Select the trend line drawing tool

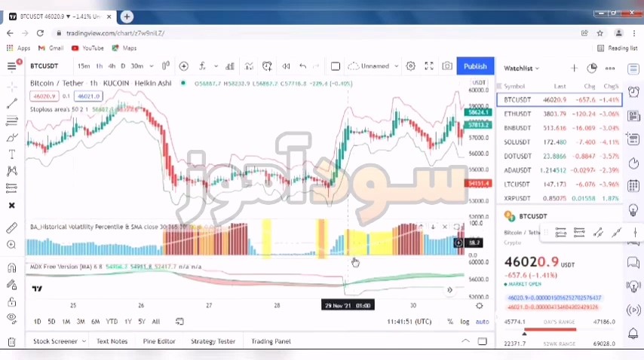coord(12,104)
